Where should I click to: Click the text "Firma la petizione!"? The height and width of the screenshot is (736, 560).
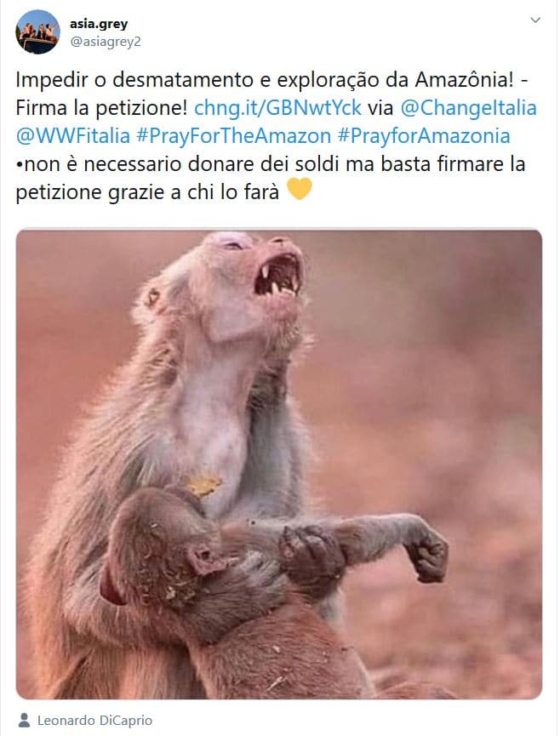click(x=101, y=107)
